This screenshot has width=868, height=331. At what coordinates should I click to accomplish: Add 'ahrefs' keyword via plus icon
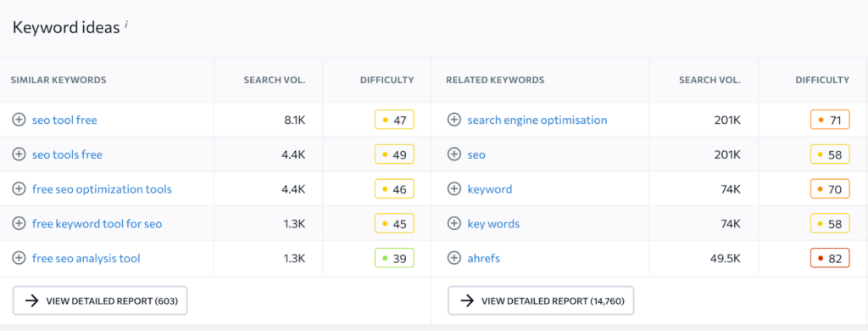454,258
